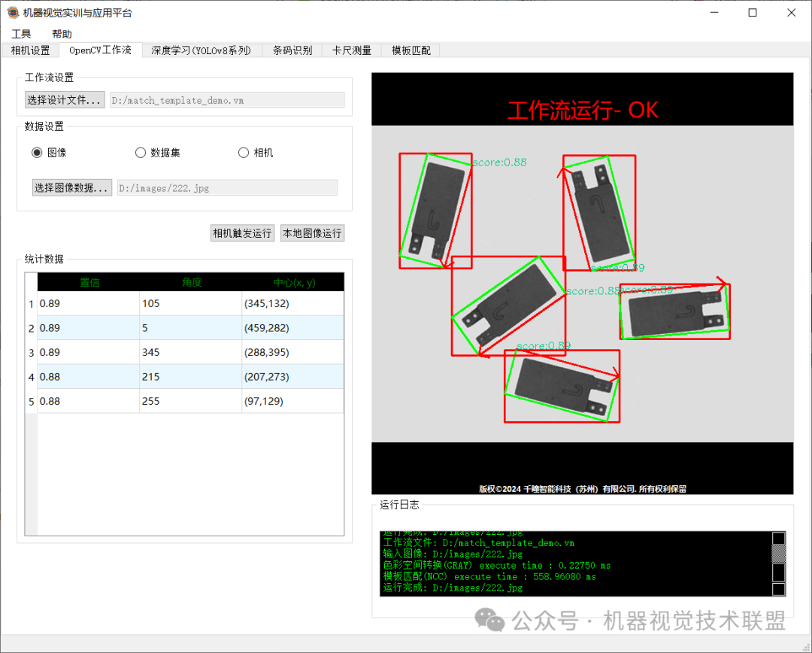Screen dimensions: 812x653
Task: Open the 帮助 menu
Action: [62, 34]
